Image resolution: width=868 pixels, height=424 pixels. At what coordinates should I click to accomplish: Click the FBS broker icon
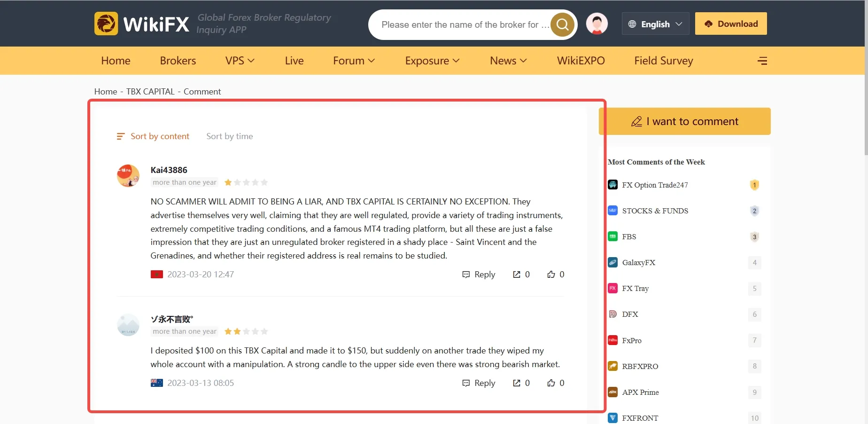(x=612, y=236)
